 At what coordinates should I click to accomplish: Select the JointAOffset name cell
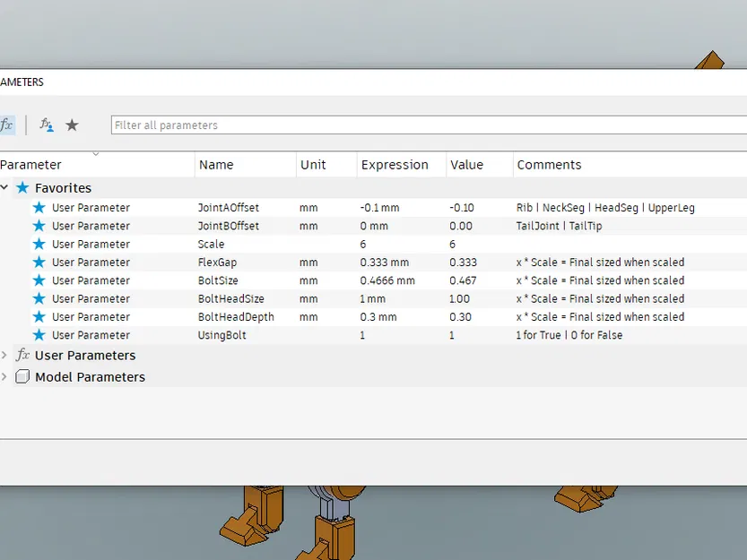[229, 208]
